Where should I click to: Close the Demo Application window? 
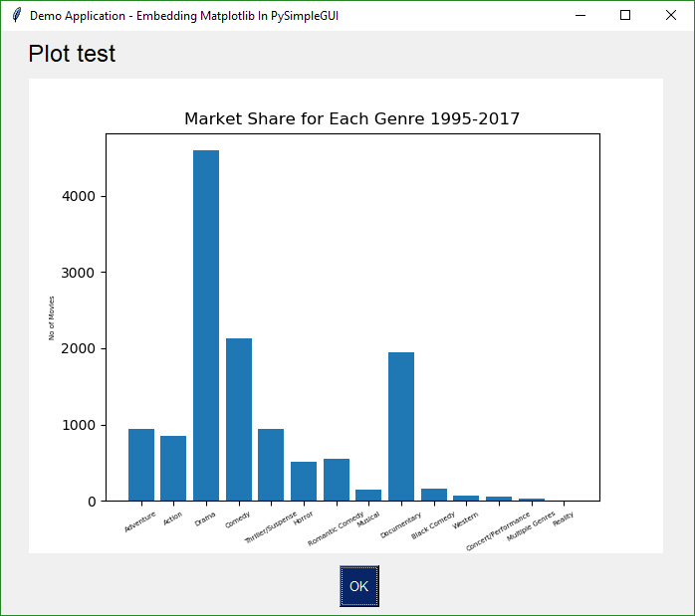click(671, 16)
